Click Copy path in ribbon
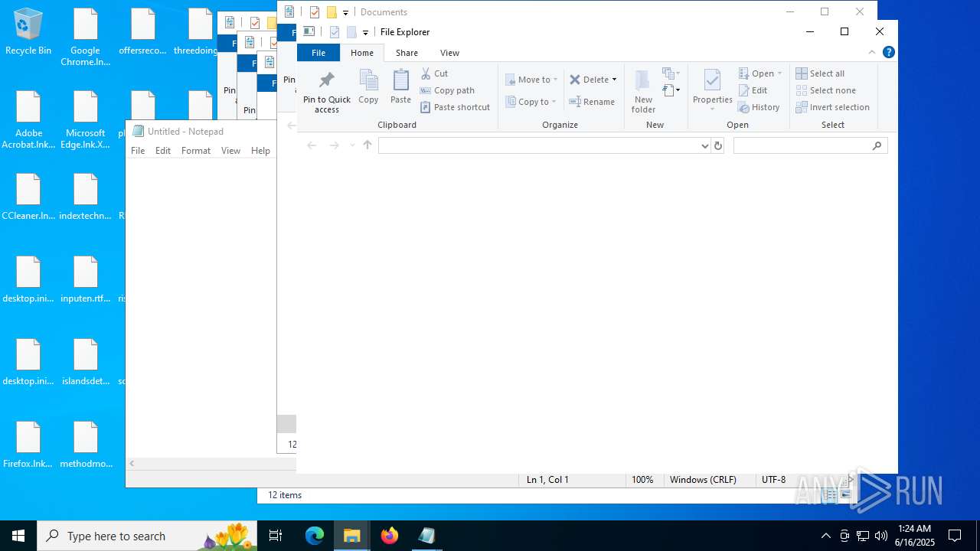 [447, 90]
